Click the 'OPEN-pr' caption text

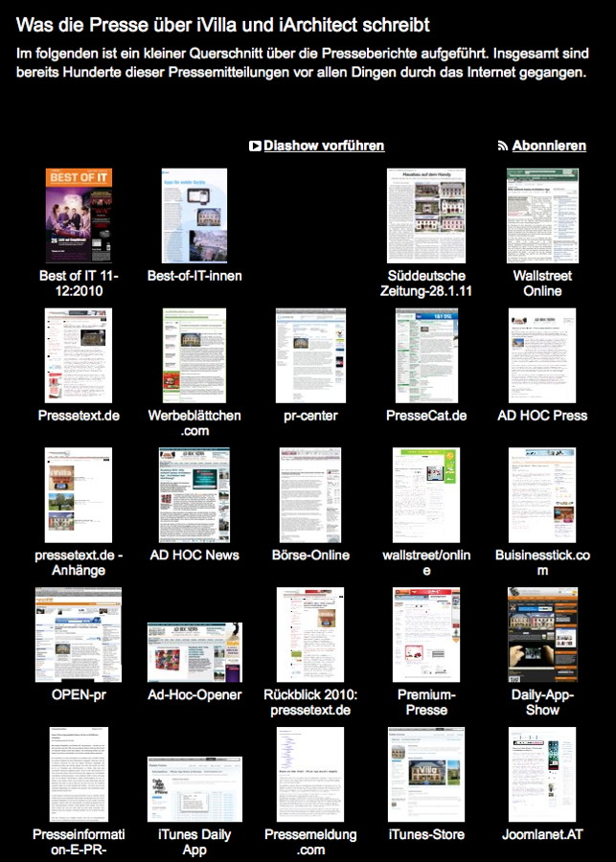click(x=79, y=694)
